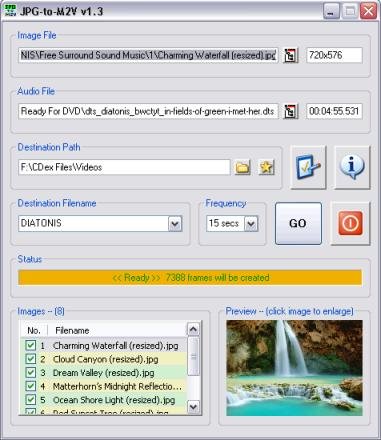This screenshot has width=381, height=440.
Task: Toggle checkbox for Matterhorn's Midnight Reflection row
Action: coord(30,386)
